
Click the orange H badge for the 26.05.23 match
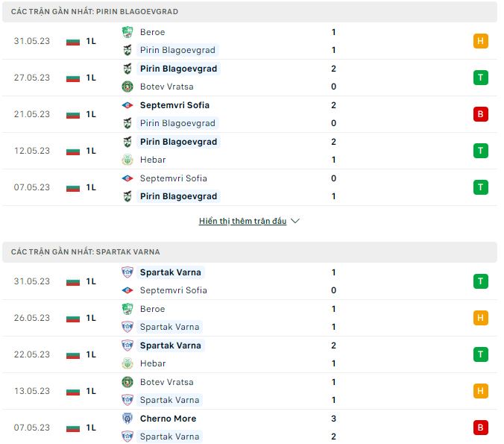point(481,318)
